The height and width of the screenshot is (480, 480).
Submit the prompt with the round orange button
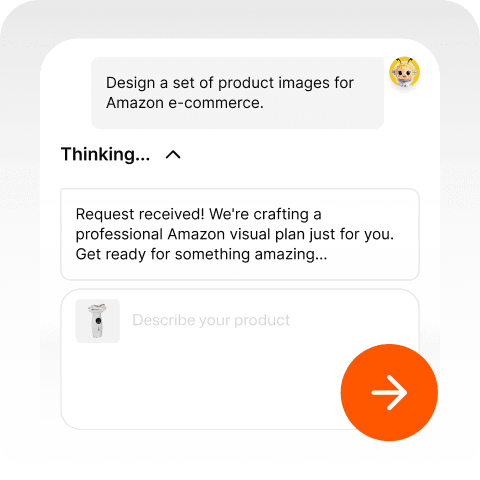point(389,392)
